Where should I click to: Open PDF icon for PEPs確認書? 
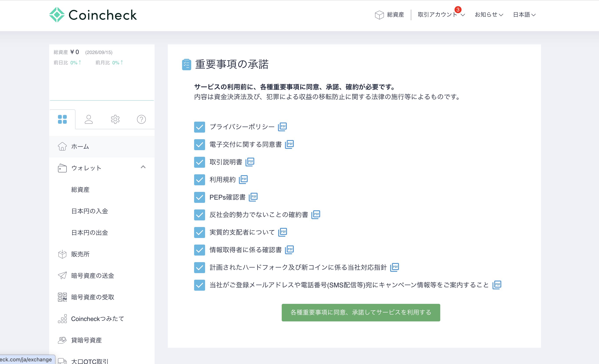click(x=253, y=197)
